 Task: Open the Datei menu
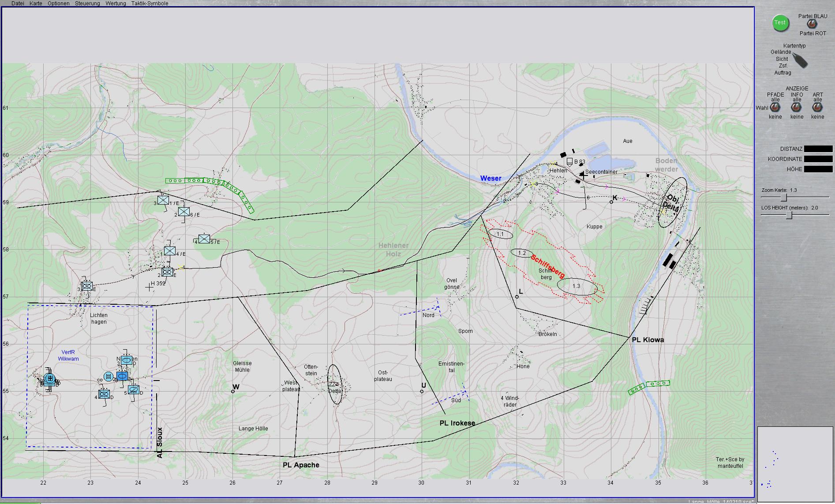coord(18,4)
